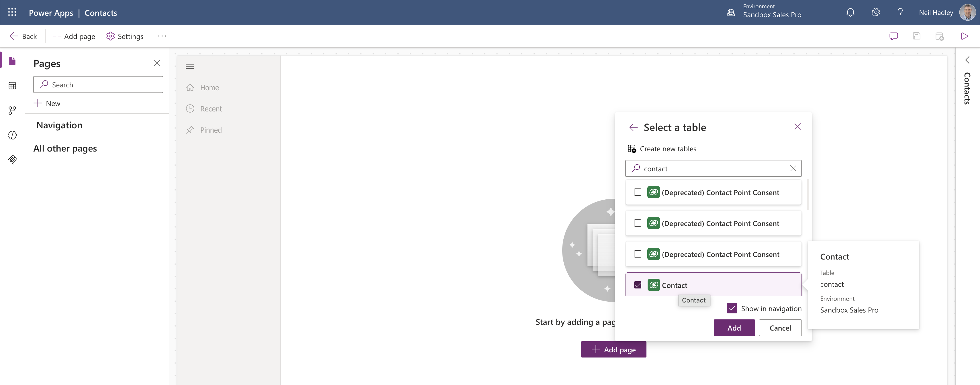This screenshot has height=385, width=980.
Task: Open the Automation icon in left rail
Action: (x=12, y=110)
